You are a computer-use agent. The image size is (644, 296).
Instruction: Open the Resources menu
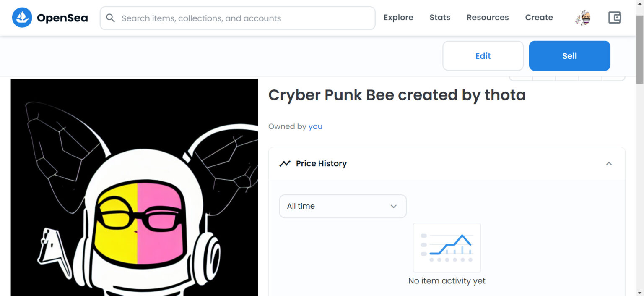click(x=488, y=18)
